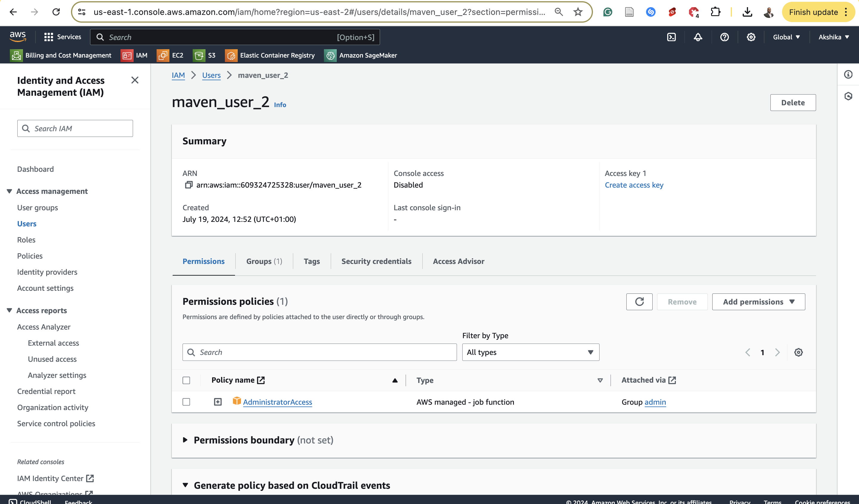Click the Search IAM input field
Screen dimensions: 859x504
[x=75, y=129]
